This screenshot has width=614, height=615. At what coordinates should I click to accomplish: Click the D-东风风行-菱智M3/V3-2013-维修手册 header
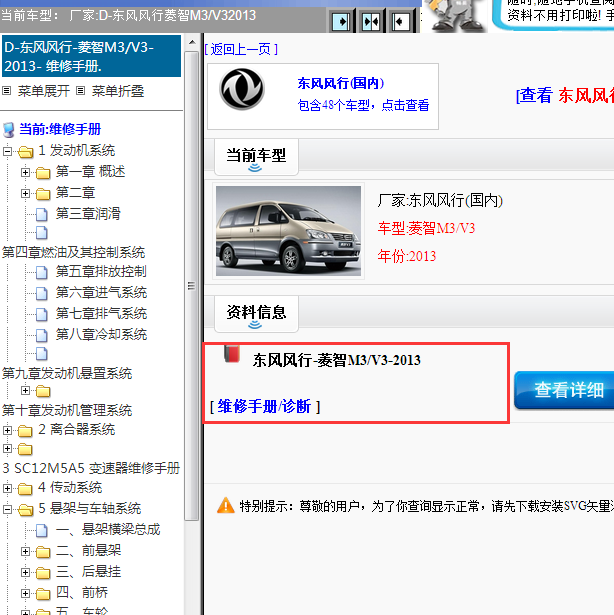[91, 56]
